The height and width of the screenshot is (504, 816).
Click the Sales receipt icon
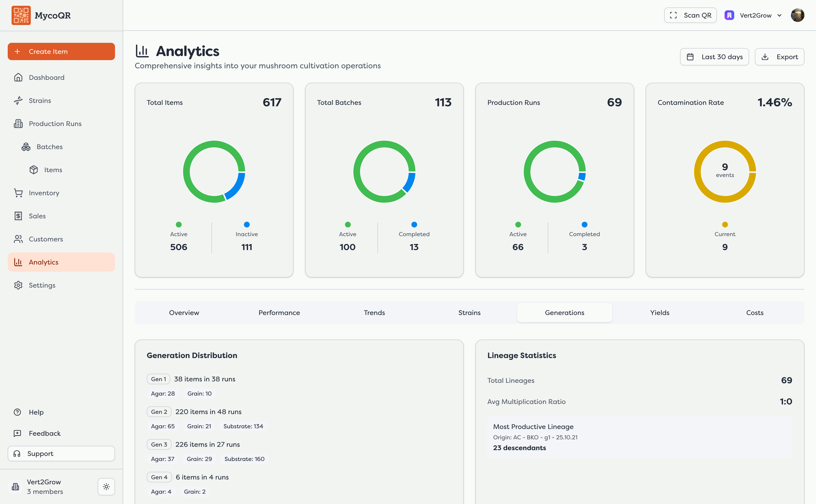pos(18,216)
